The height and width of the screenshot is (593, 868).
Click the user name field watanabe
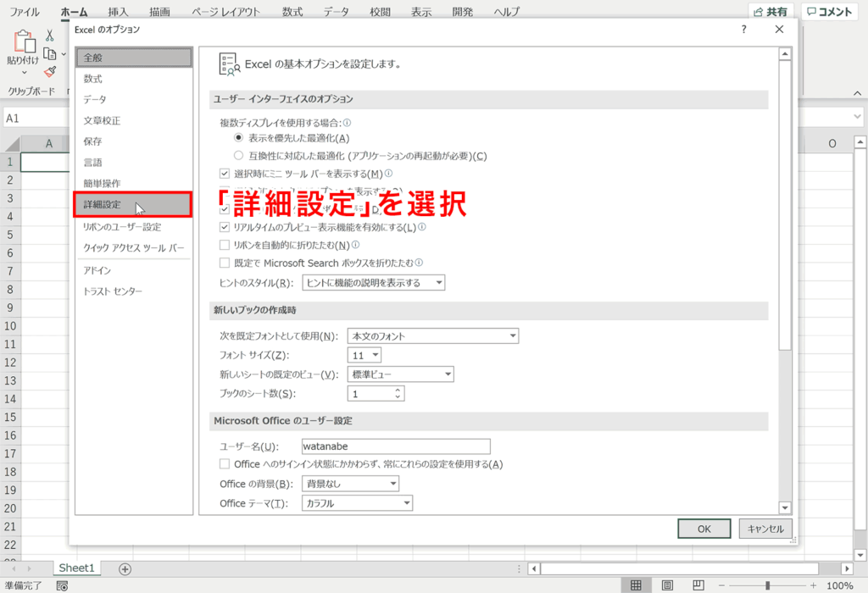[396, 446]
